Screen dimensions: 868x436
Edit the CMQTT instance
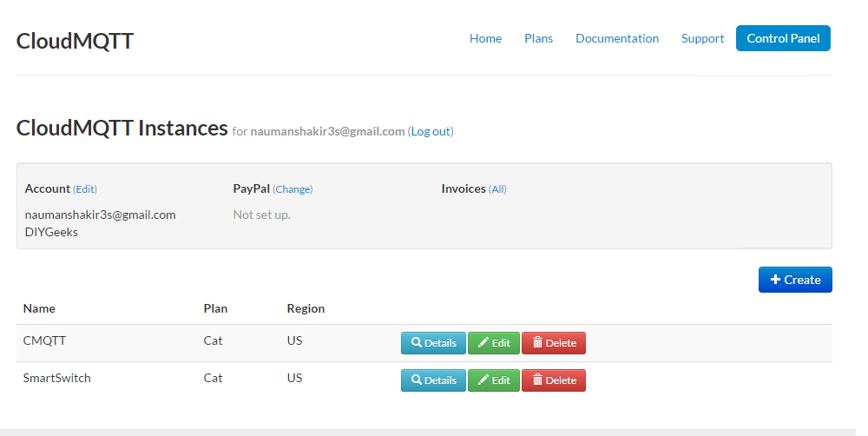(494, 343)
